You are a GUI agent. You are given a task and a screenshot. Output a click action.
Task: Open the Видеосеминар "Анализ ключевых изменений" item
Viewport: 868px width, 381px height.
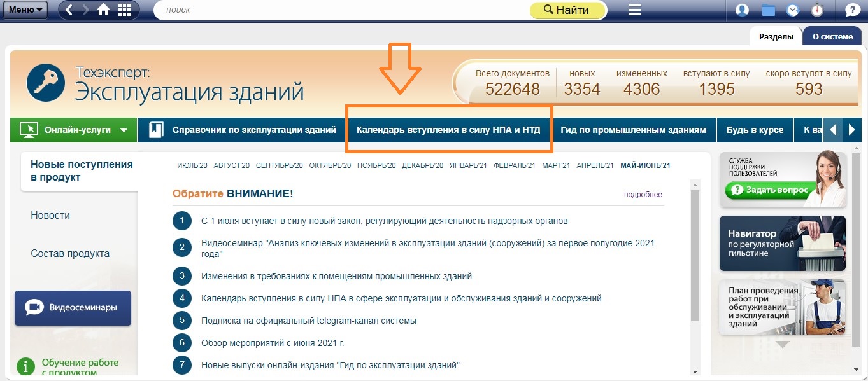tap(428, 248)
